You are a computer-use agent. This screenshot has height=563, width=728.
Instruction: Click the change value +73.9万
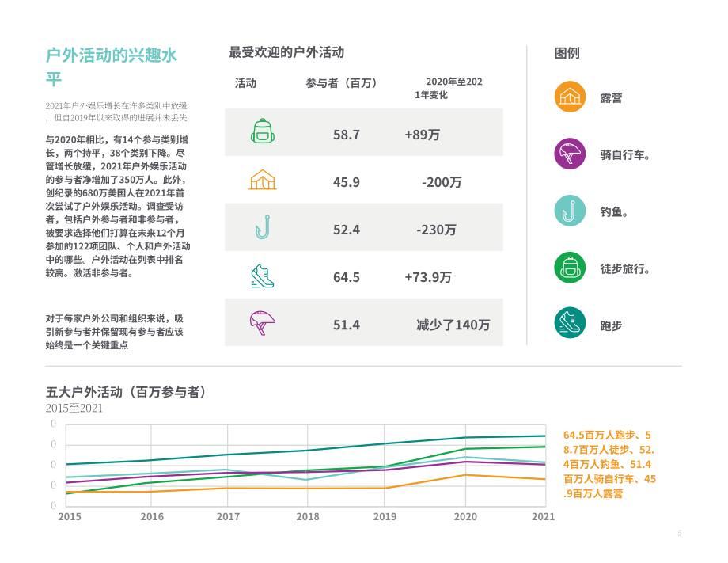click(x=428, y=277)
